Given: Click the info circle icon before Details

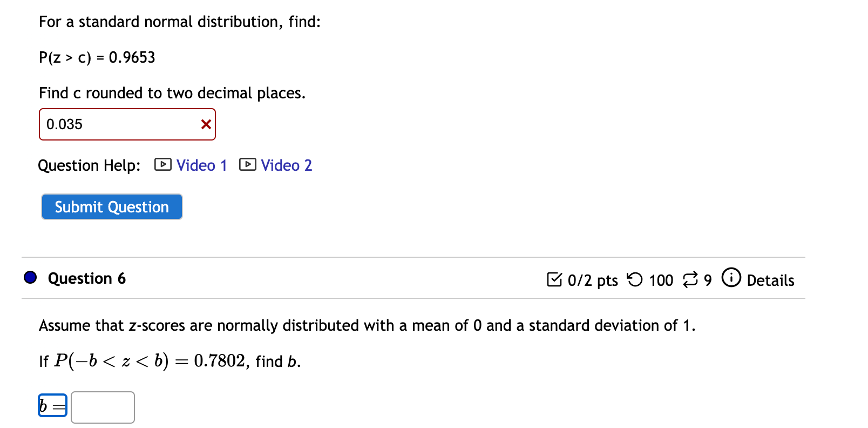Looking at the screenshot, I should 731,278.
